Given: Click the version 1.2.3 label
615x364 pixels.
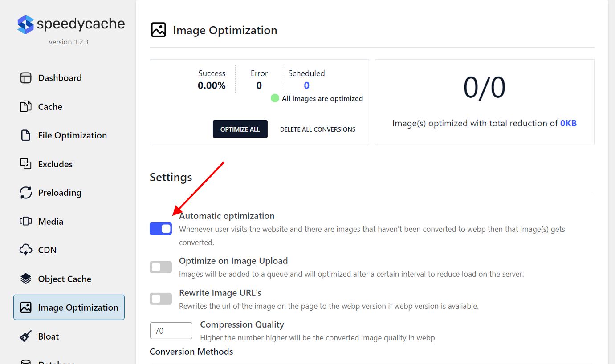Looking at the screenshot, I should [x=69, y=42].
